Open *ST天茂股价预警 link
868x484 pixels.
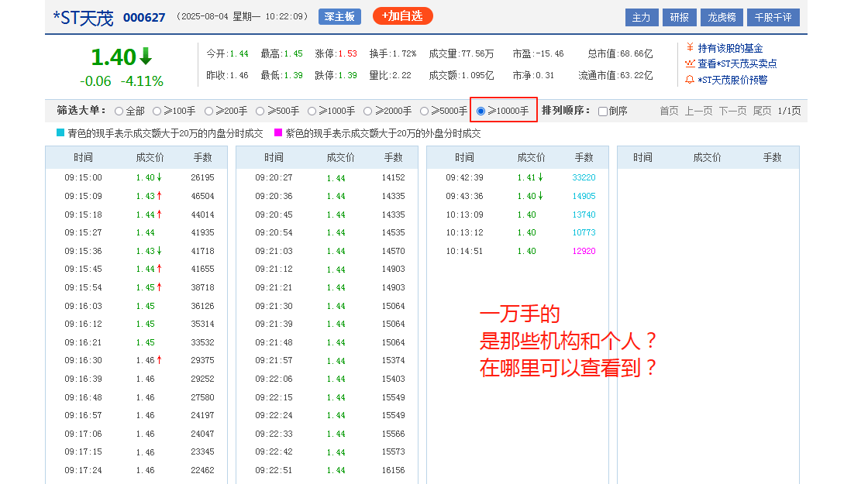click(x=732, y=80)
